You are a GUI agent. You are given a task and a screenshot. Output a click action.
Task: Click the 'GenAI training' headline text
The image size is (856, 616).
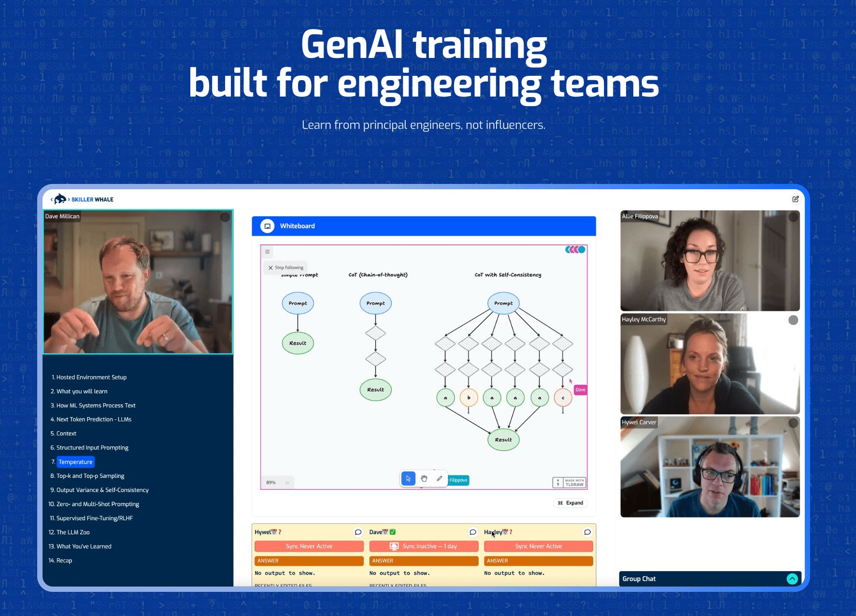click(x=424, y=45)
